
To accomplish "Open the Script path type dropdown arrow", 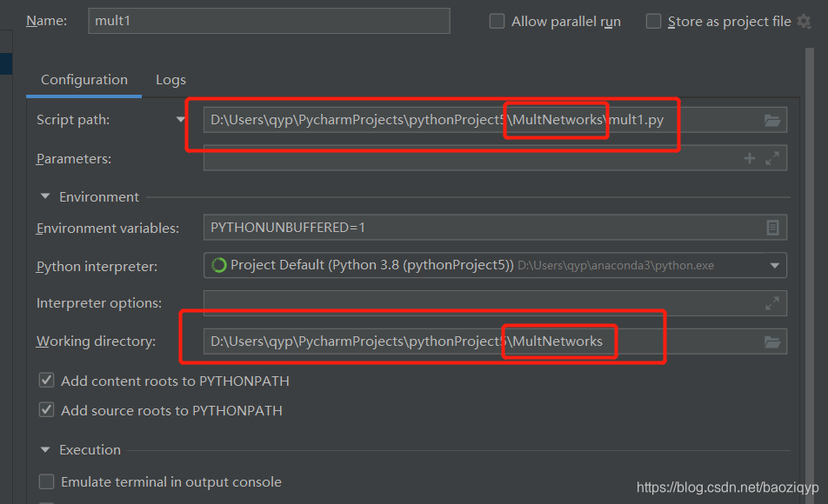I will (x=181, y=120).
